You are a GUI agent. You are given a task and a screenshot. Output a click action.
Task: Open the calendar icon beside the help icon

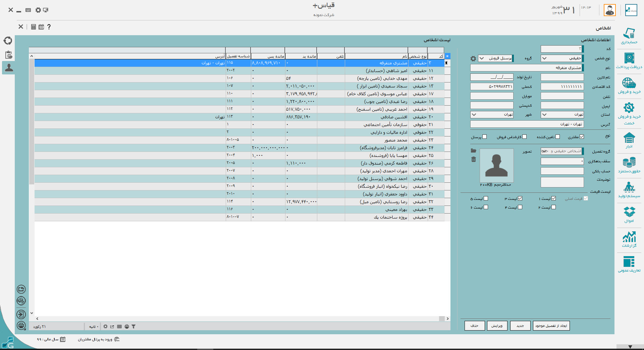click(x=41, y=27)
